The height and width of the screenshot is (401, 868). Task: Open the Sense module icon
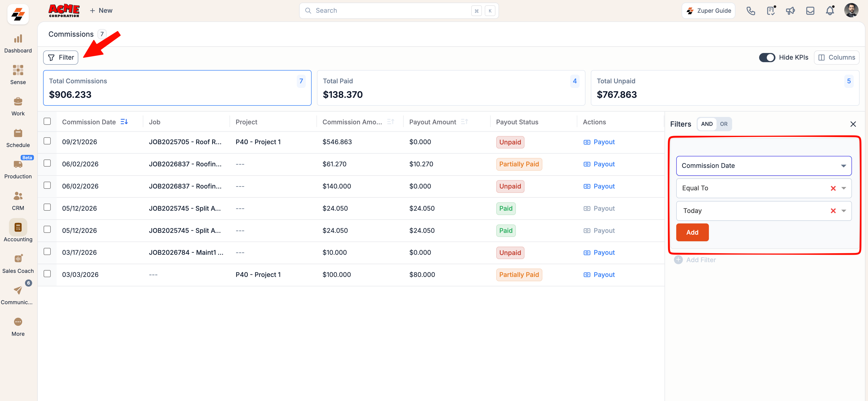coord(18,70)
